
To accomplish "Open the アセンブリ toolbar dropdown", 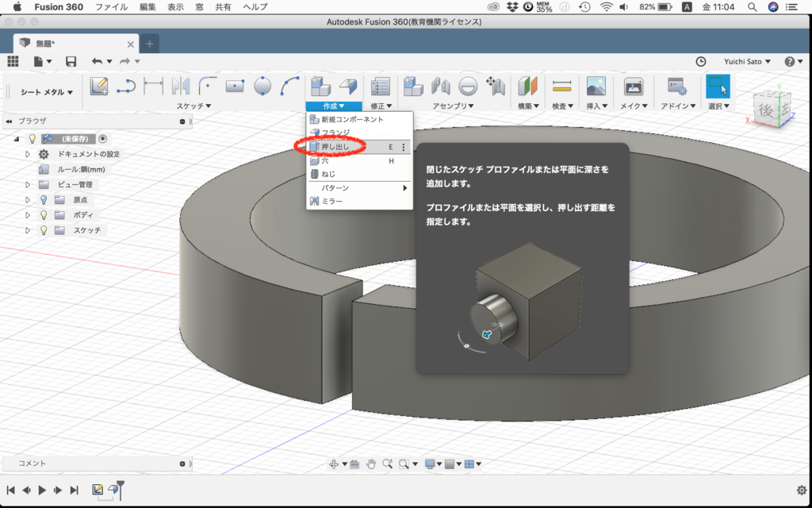I will point(454,106).
